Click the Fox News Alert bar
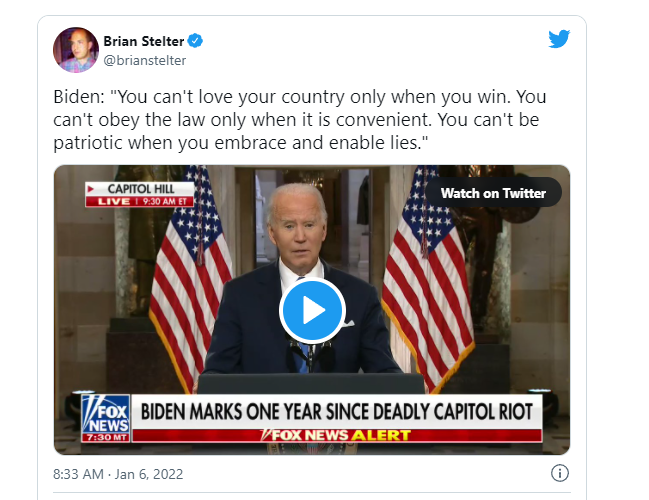649x500 pixels. [337, 435]
